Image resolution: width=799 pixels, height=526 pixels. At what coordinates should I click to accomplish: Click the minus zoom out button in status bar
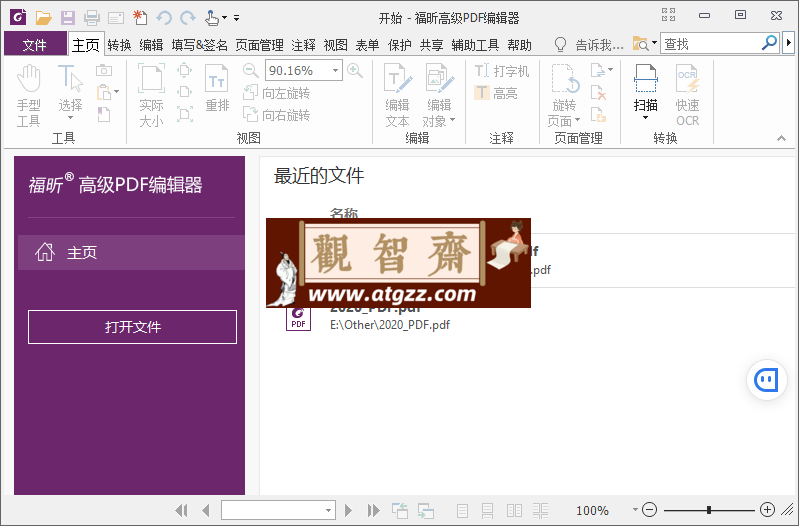(649, 510)
